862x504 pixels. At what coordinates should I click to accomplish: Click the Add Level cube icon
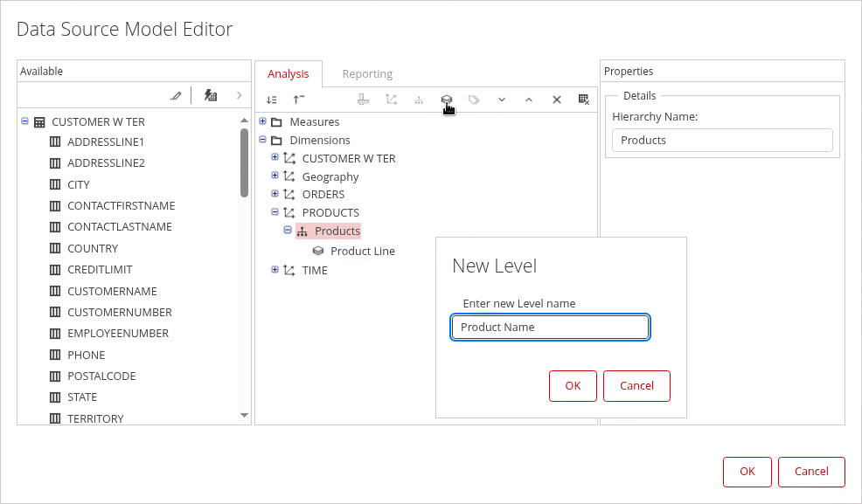point(446,100)
